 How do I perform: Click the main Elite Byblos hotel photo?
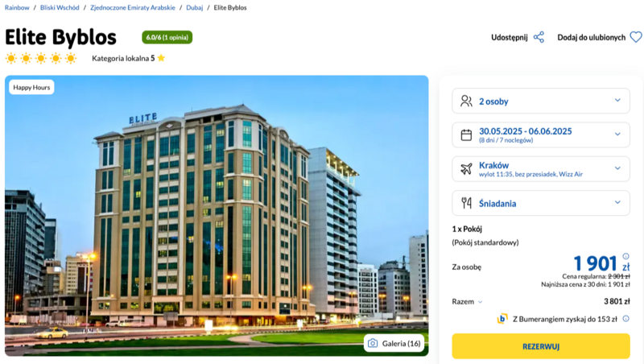click(217, 215)
